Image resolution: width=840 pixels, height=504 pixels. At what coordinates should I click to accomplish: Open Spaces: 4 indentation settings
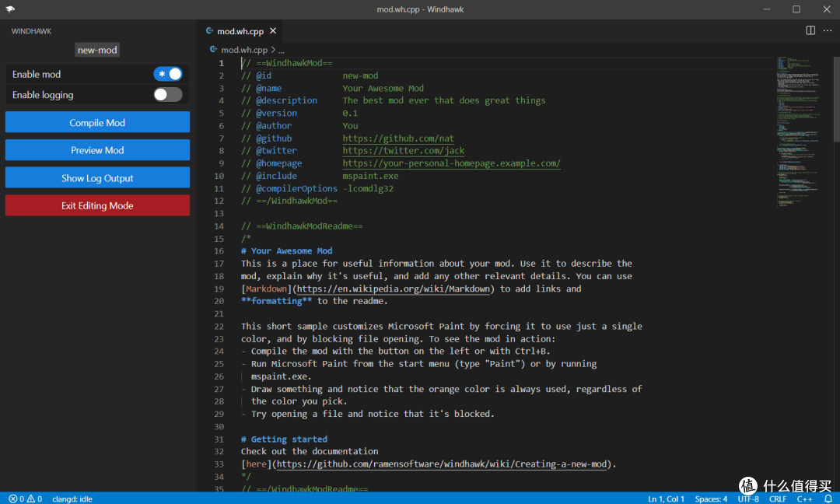point(711,499)
